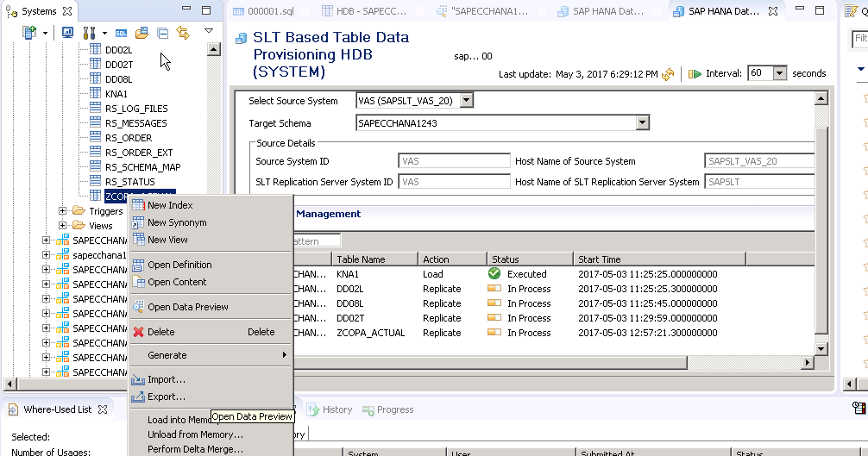Screen dimensions: 868x456
Task: Click the Host Name of Source System field
Action: point(759,161)
